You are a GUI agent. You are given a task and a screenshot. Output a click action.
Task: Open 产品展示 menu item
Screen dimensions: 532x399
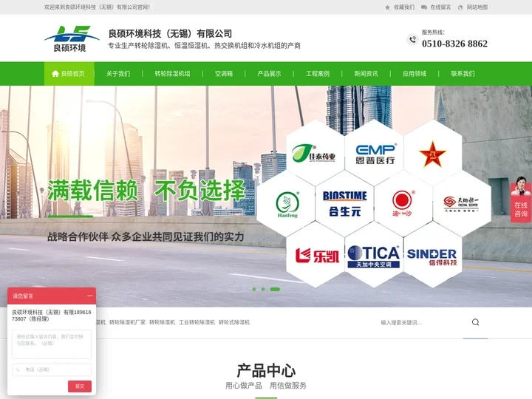pyautogui.click(x=269, y=74)
